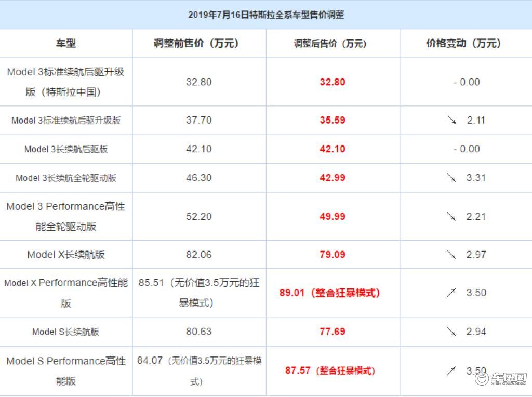532x397 pixels.
Task: Click the down arrow beside 2.97
Action: coord(451,255)
